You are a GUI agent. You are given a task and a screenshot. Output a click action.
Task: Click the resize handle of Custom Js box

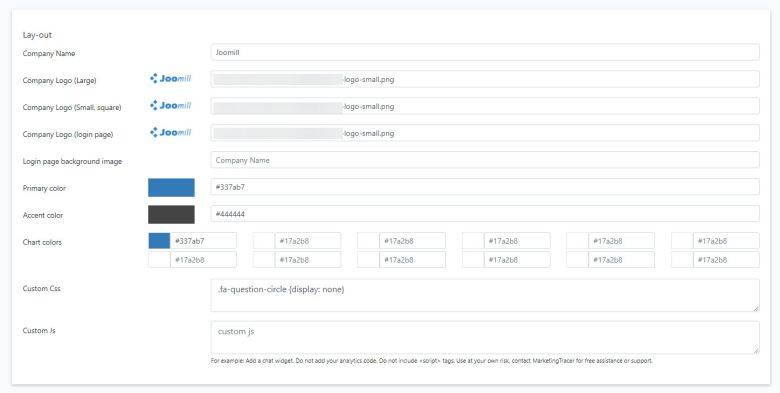[x=756, y=350]
